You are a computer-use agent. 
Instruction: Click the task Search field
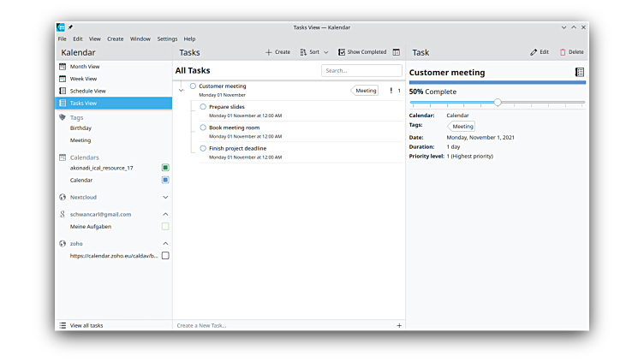(x=361, y=70)
